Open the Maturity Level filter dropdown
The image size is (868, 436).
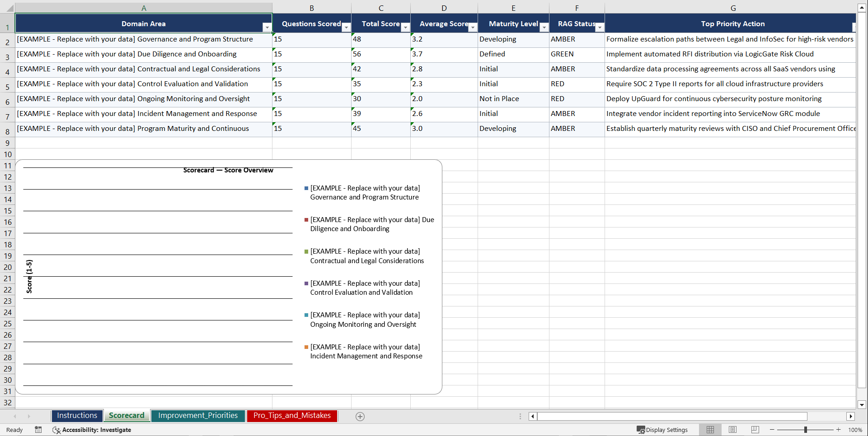(544, 28)
